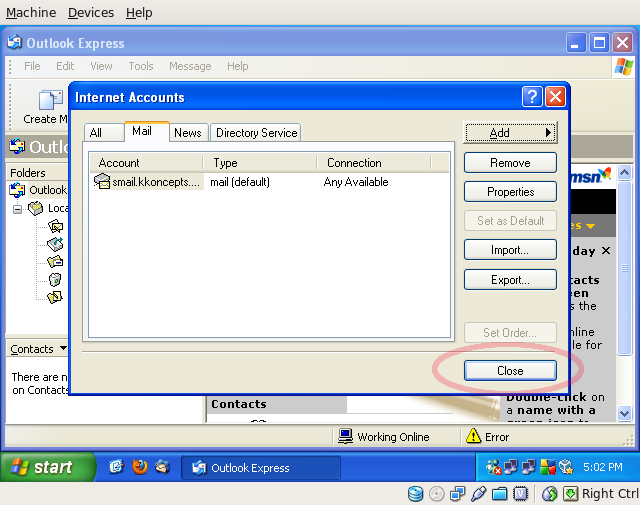This screenshot has width=640, height=505.
Task: Click the Outlook Express taskbar button
Action: 261,467
